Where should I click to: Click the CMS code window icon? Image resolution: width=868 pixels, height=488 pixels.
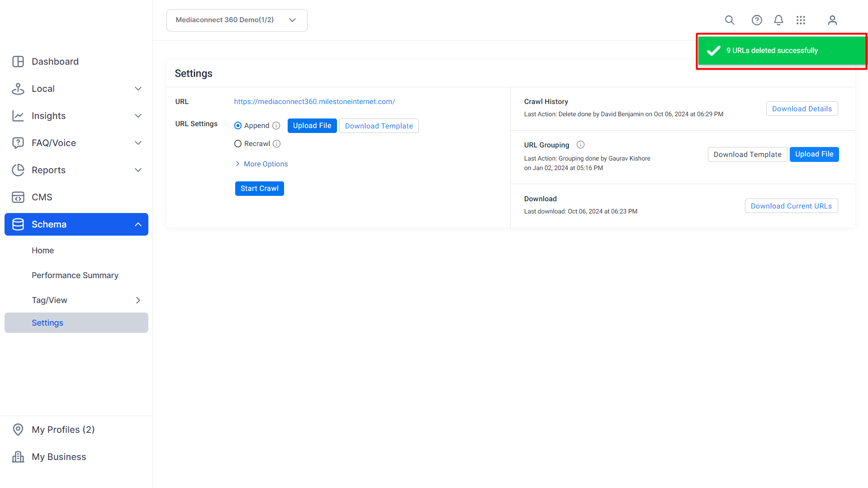(18, 197)
